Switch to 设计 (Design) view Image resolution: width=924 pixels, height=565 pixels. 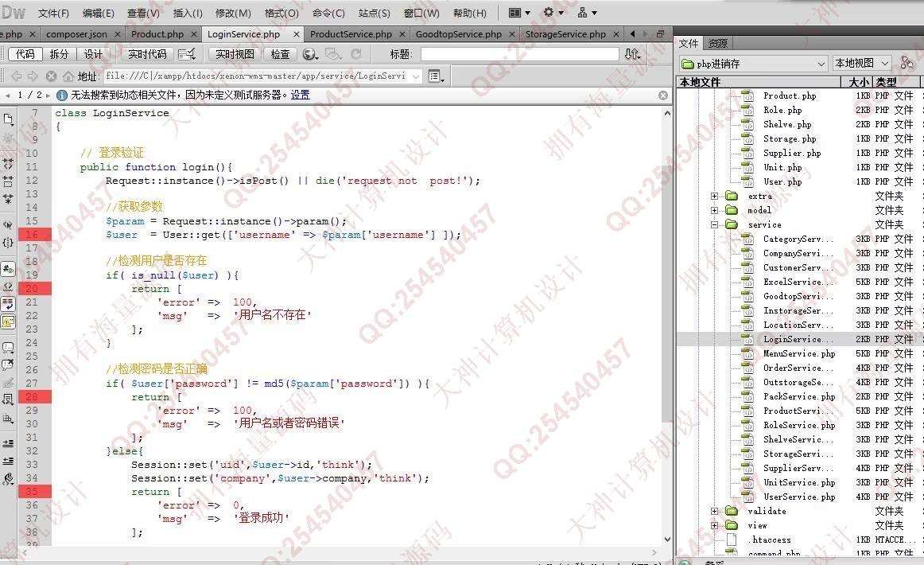(x=92, y=54)
